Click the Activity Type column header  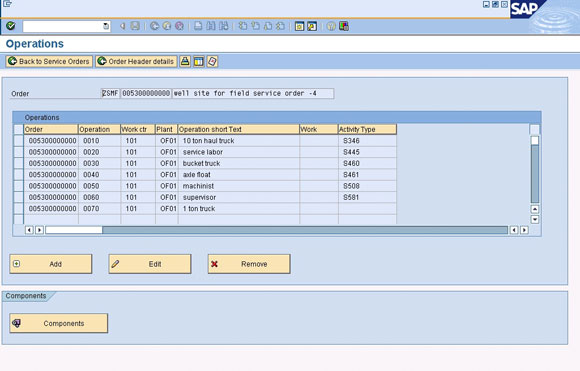pyautogui.click(x=367, y=129)
